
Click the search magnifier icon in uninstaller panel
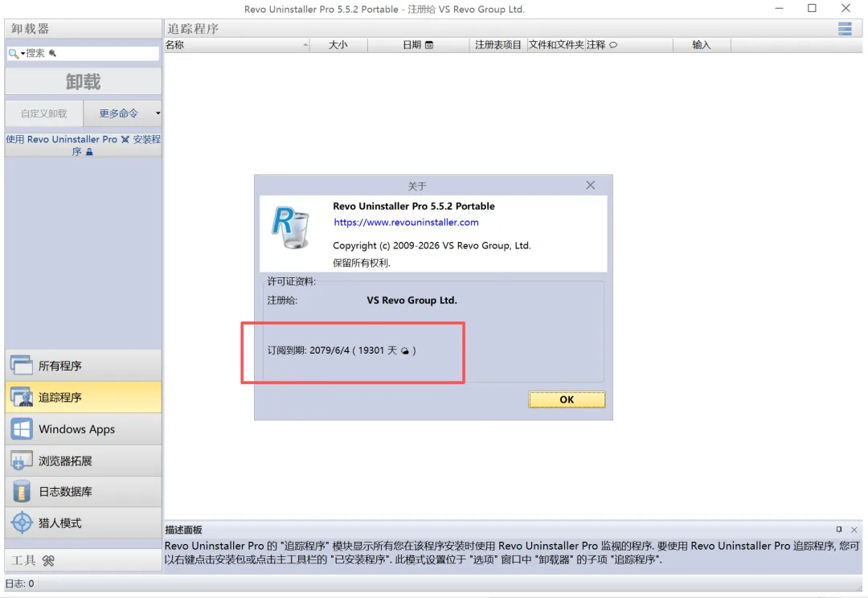(13, 53)
